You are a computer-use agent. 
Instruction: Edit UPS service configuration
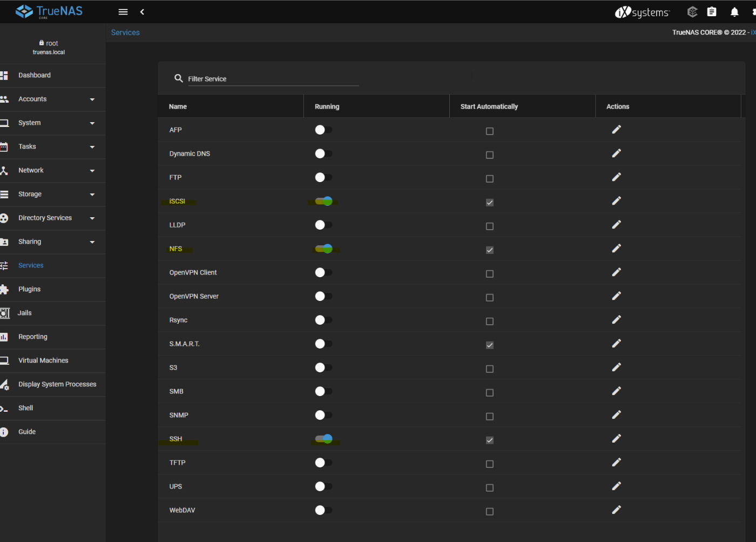(x=617, y=486)
